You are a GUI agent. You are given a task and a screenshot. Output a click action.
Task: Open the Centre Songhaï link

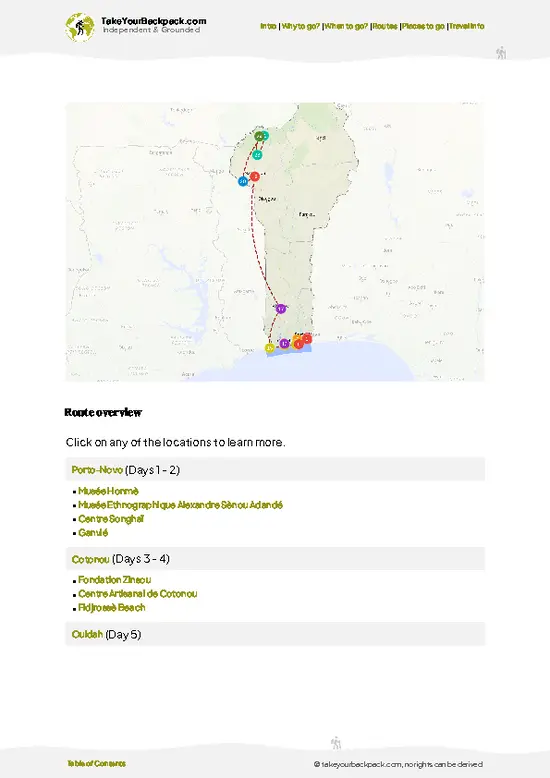111,519
